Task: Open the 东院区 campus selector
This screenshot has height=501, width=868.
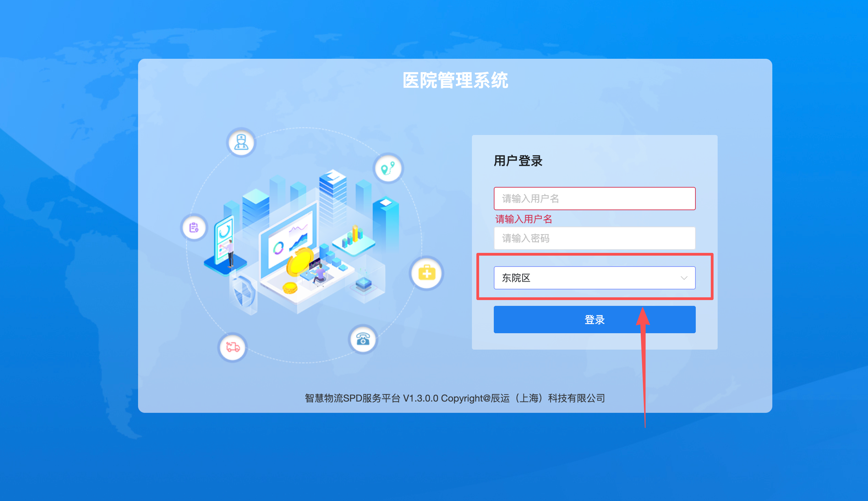Action: tap(594, 278)
